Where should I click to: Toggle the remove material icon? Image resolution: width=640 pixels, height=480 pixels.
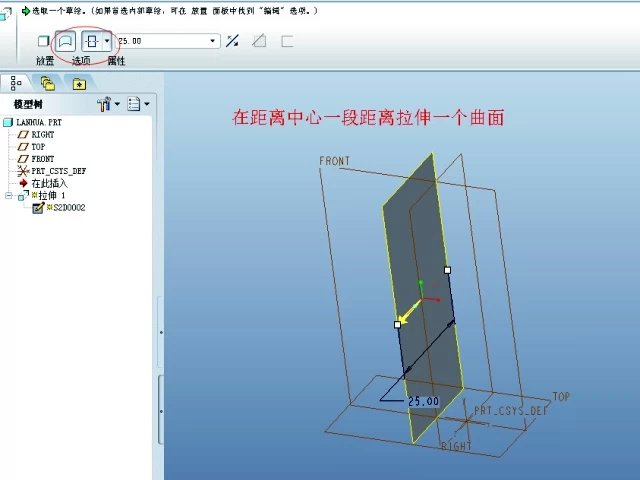point(259,42)
